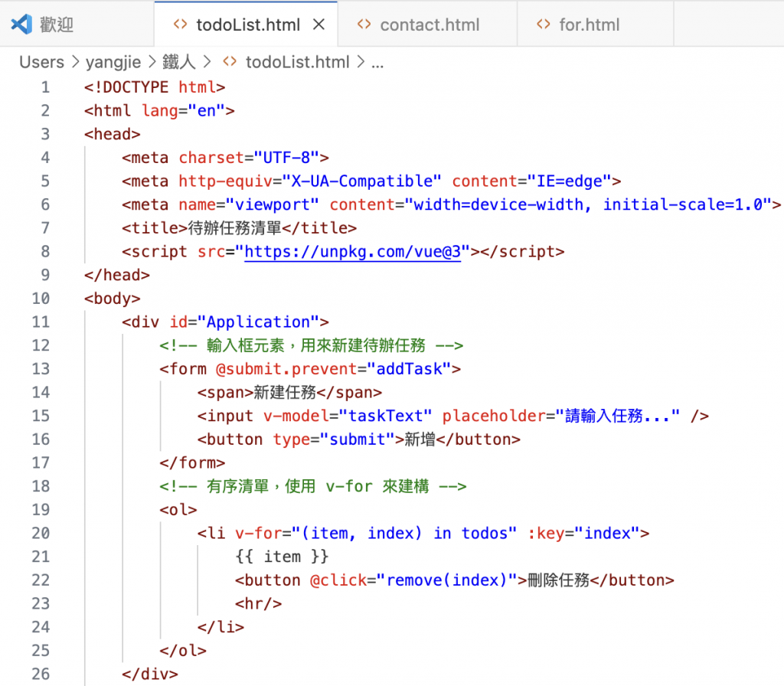Image resolution: width=784 pixels, height=686 pixels.
Task: Switch to the todoList.html tab
Action: click(x=246, y=24)
